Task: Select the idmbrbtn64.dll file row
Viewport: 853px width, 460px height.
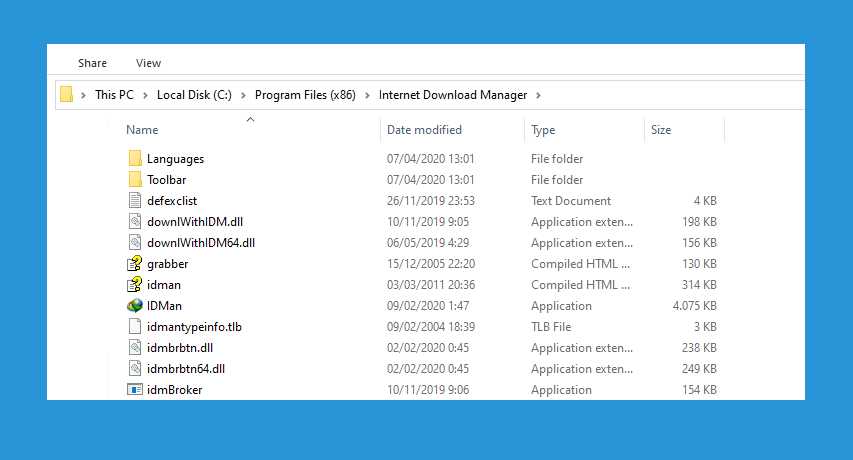Action: click(x=185, y=369)
